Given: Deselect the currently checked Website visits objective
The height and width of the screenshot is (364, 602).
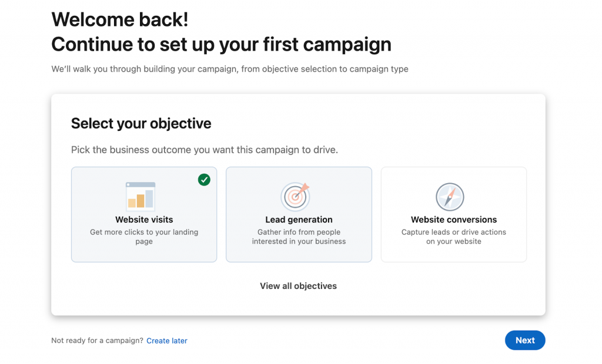Looking at the screenshot, I should pyautogui.click(x=143, y=214).
